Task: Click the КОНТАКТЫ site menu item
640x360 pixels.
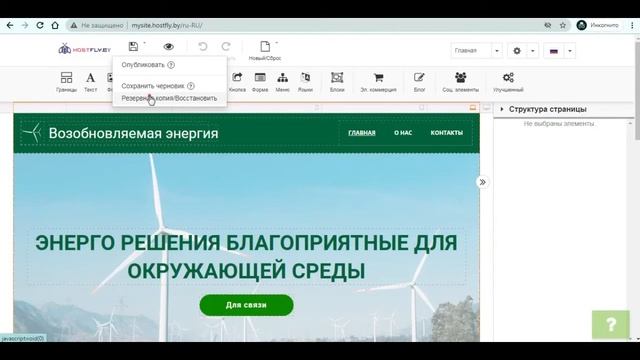Action: [447, 133]
